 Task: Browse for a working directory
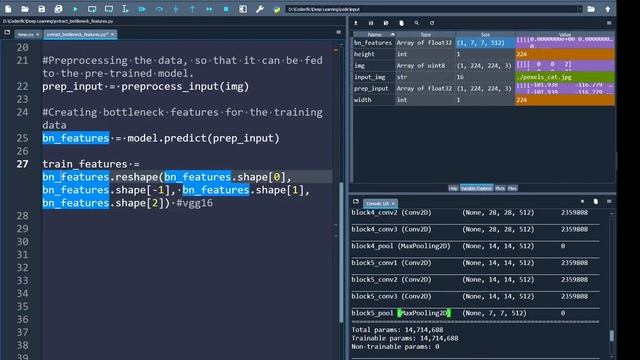point(591,9)
